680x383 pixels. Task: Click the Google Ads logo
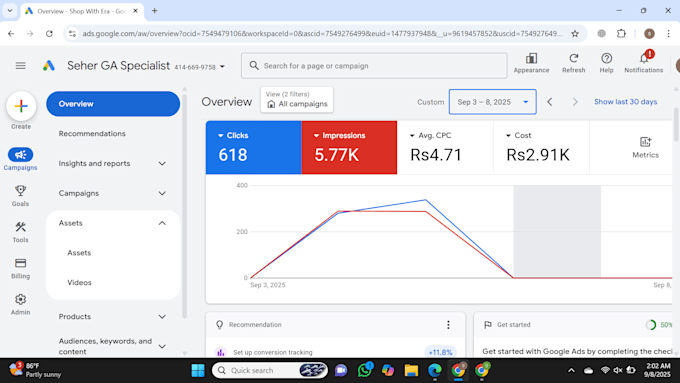pyautogui.click(x=49, y=65)
